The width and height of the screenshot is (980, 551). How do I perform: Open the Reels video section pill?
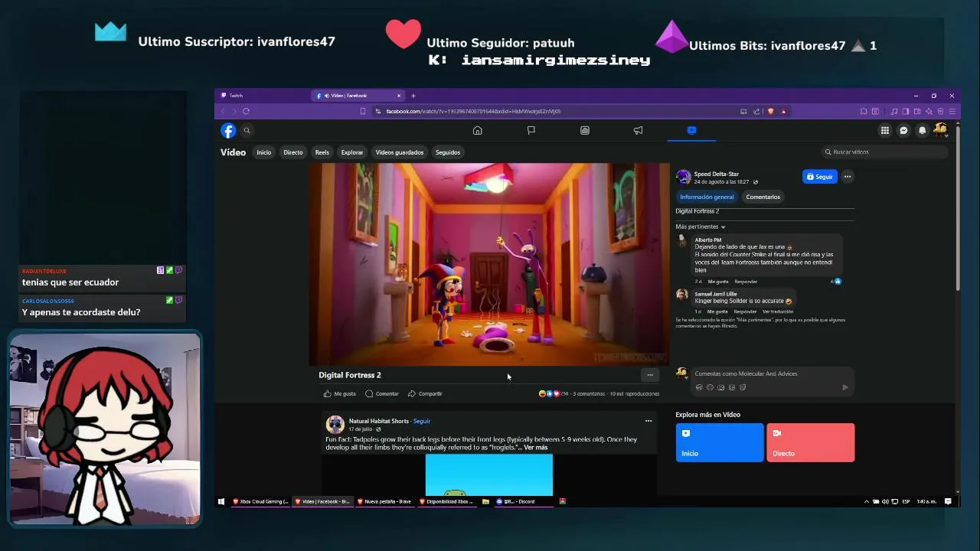pos(322,152)
